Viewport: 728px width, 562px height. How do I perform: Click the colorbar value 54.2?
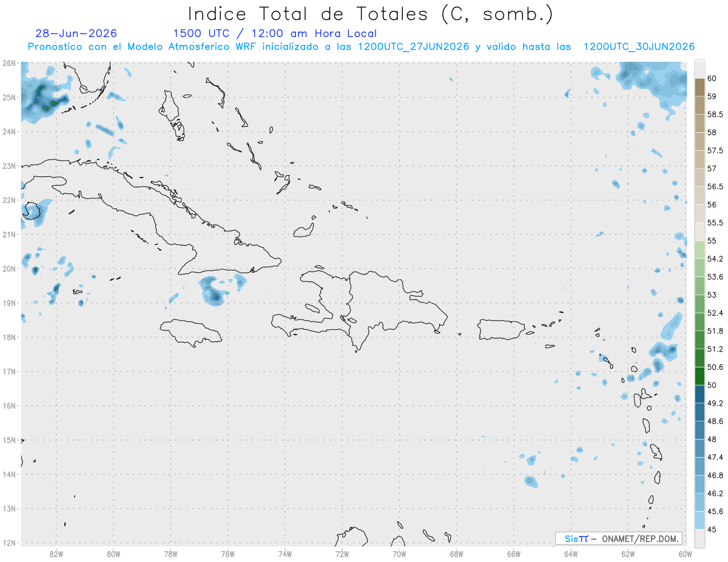click(715, 259)
